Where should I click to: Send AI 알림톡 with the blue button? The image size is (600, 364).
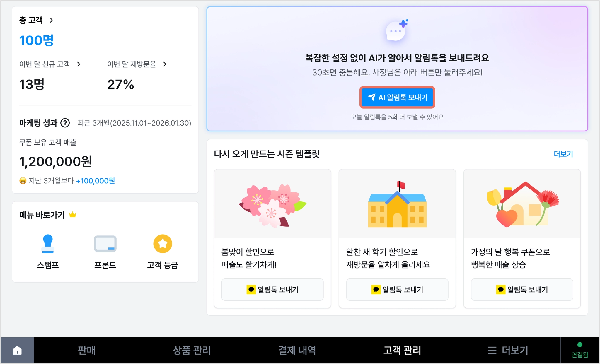click(x=397, y=97)
